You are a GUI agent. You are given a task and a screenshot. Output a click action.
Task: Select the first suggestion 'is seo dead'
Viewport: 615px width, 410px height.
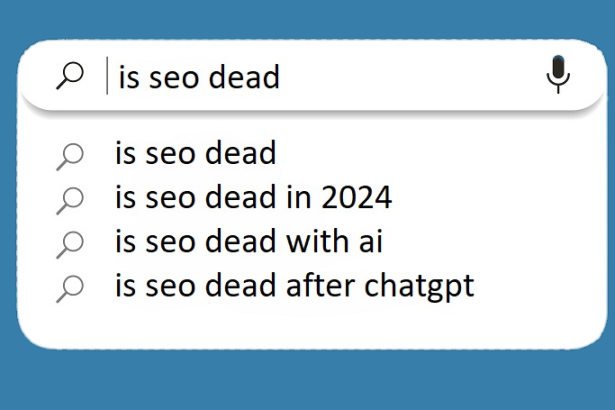tap(195, 154)
